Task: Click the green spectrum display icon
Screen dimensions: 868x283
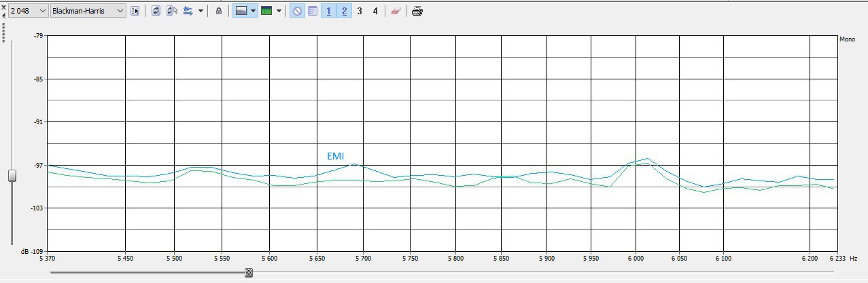Action: click(266, 11)
